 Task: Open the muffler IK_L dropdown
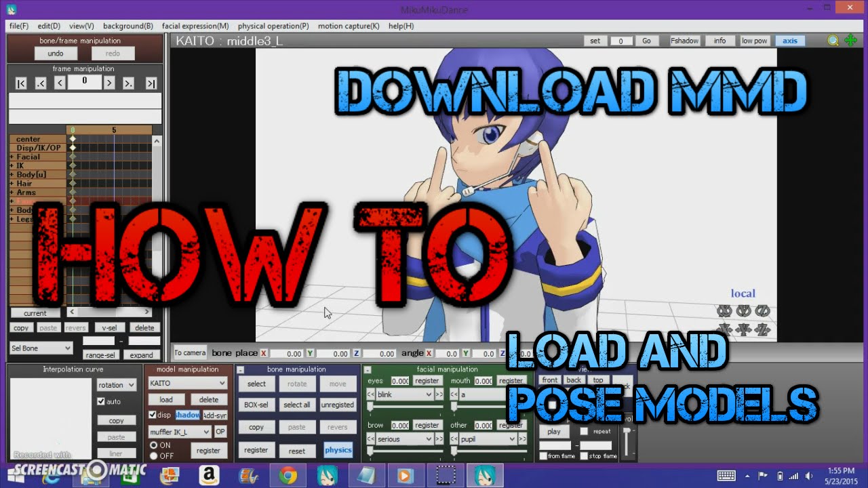coord(180,432)
